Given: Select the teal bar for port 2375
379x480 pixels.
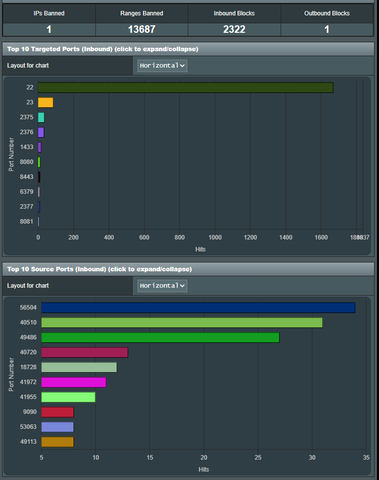Looking at the screenshot, I should click(41, 117).
